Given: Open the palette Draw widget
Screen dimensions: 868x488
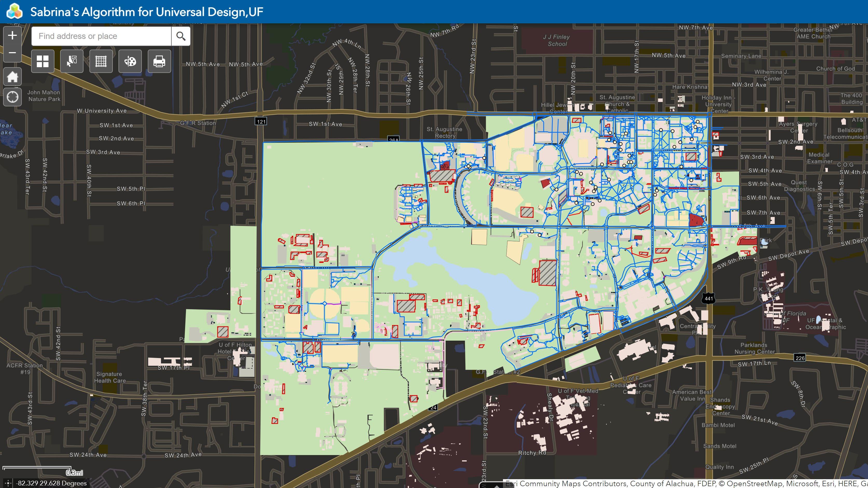Looking at the screenshot, I should pos(130,61).
